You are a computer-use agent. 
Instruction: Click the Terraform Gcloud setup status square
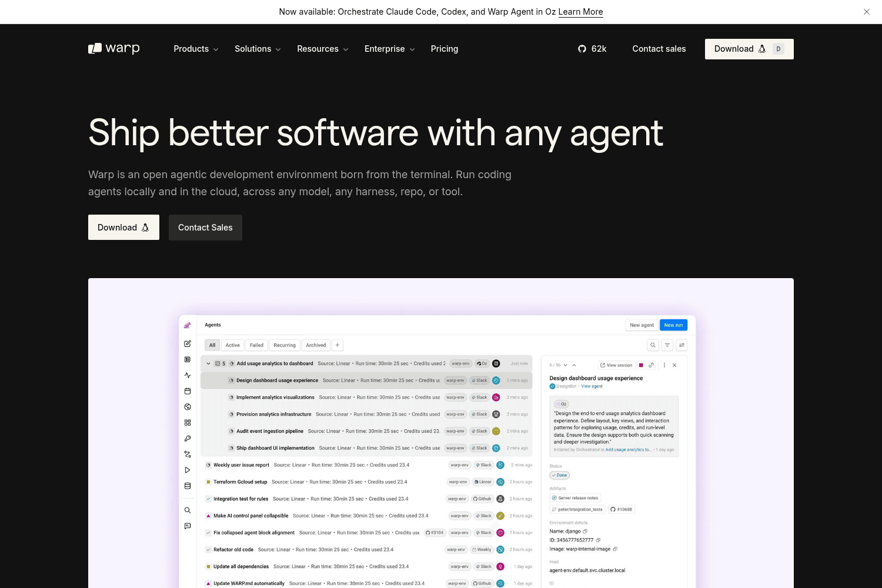click(208, 482)
